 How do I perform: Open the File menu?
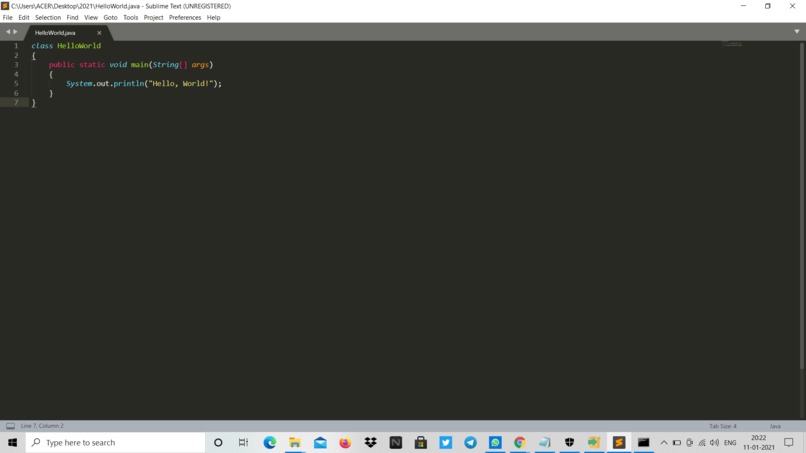(x=8, y=17)
